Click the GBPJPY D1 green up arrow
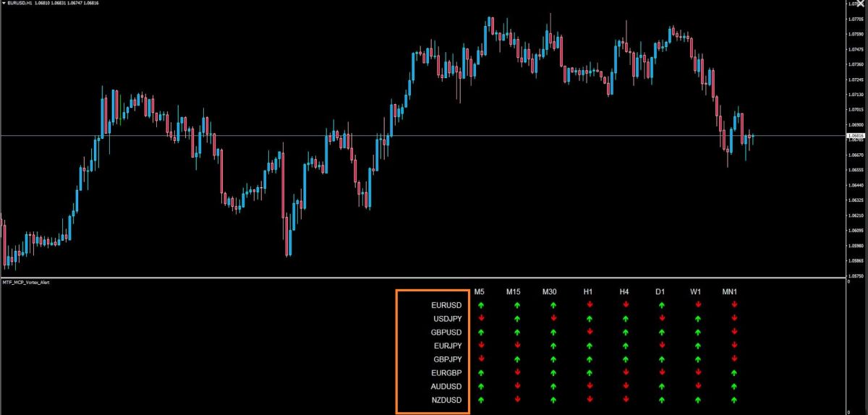Image resolution: width=868 pixels, height=415 pixels. (662, 359)
